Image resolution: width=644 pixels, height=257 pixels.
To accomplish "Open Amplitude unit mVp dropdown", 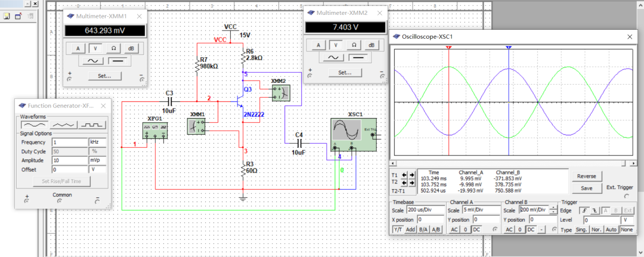I will [x=97, y=160].
